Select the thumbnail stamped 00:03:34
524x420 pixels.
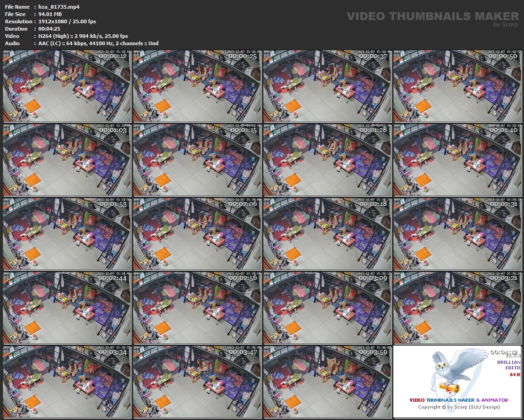67,382
